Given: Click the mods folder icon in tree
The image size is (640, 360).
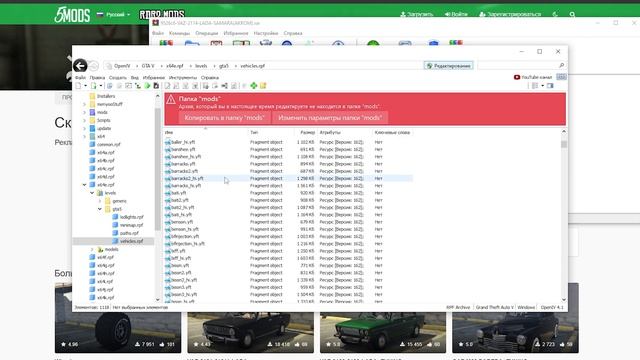Looking at the screenshot, I should pyautogui.click(x=93, y=112).
